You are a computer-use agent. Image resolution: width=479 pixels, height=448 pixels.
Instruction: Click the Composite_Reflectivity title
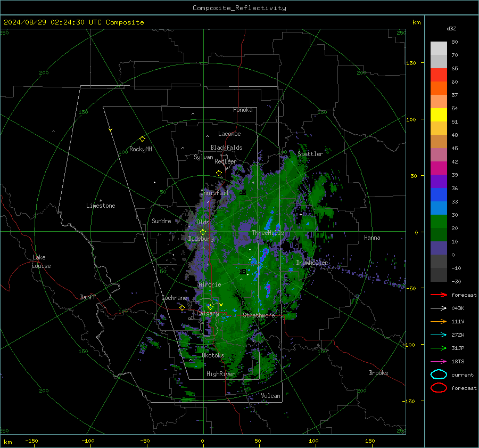240,8
